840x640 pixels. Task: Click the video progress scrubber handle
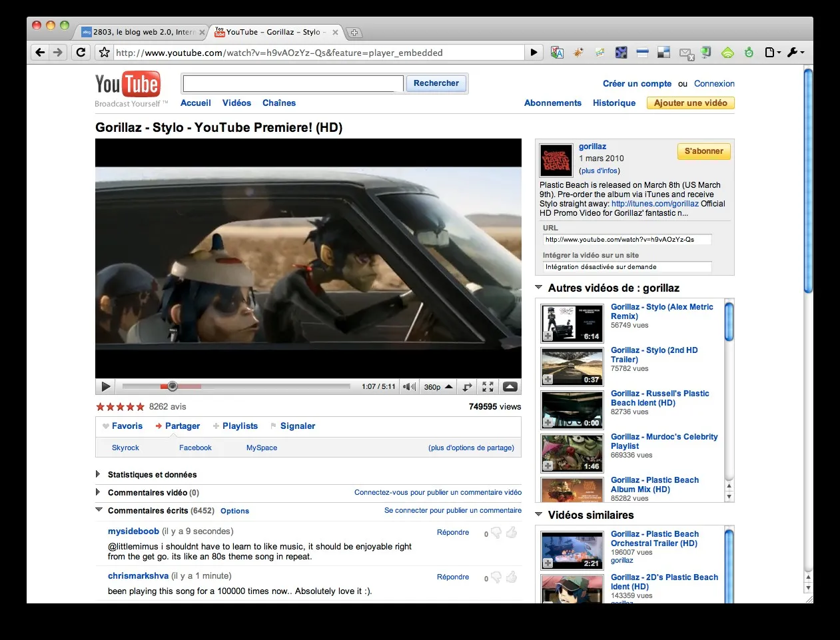(173, 386)
